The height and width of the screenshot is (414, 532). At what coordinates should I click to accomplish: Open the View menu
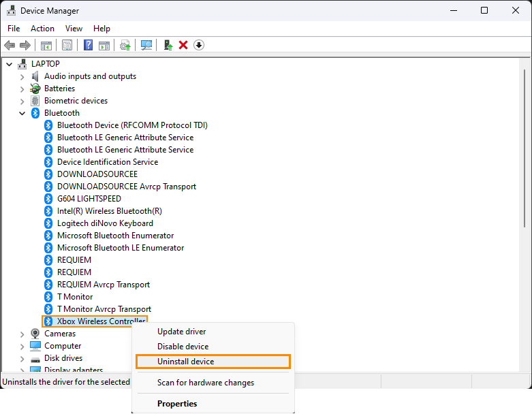pos(74,29)
